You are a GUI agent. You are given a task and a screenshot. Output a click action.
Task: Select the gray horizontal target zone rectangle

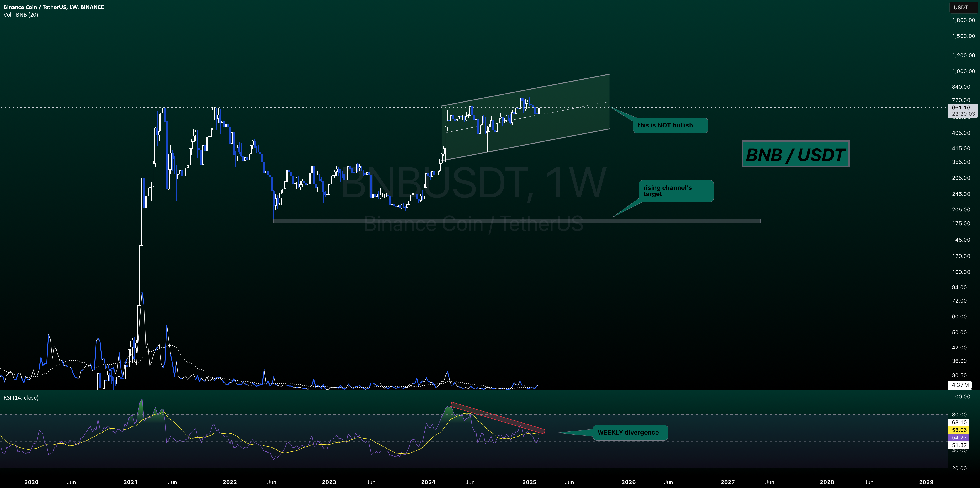click(517, 221)
